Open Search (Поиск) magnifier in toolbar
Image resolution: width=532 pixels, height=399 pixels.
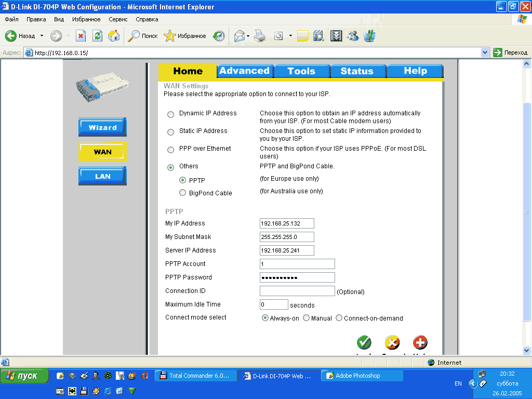pos(143,36)
